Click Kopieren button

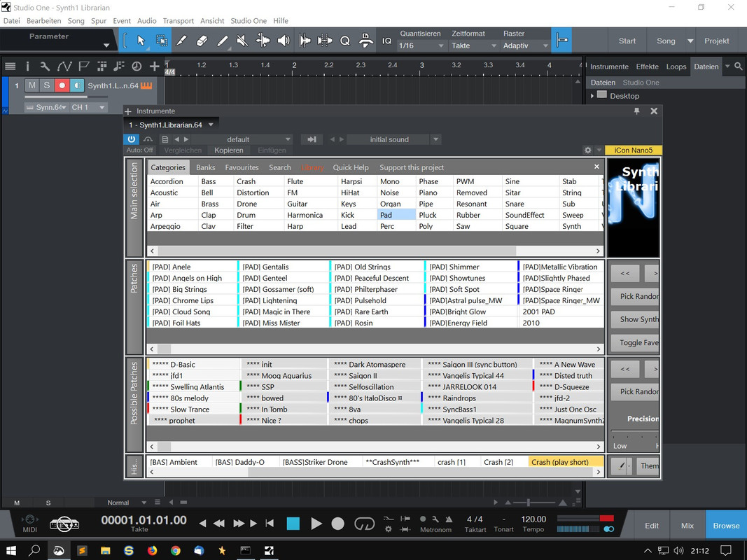pos(229,150)
